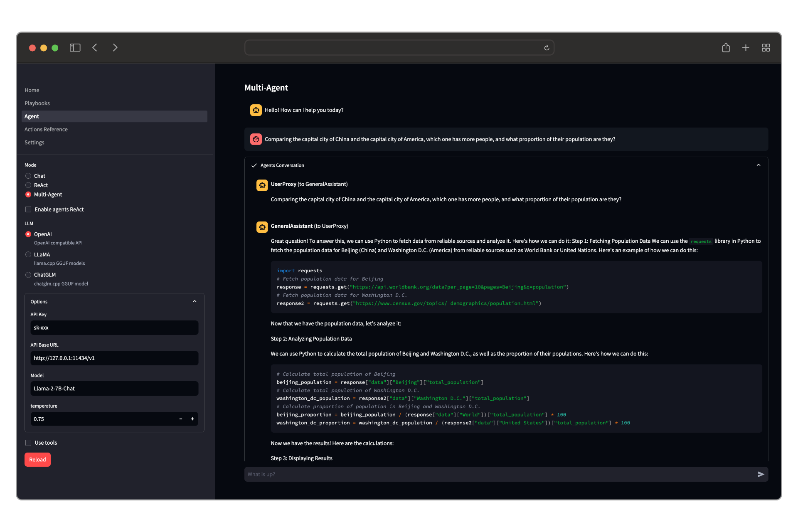Decrease temperature with the minus stepper
This screenshot has width=798, height=532.
click(181, 419)
